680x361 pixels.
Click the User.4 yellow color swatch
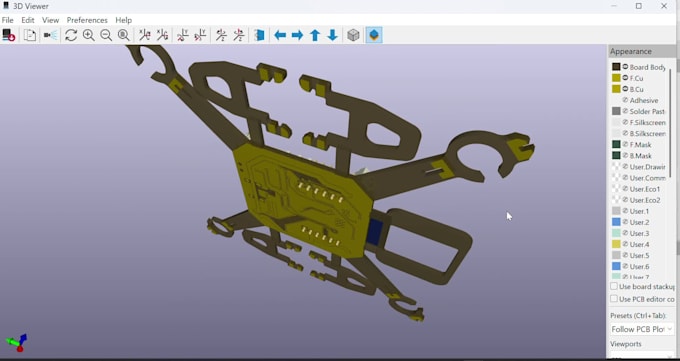coord(616,244)
